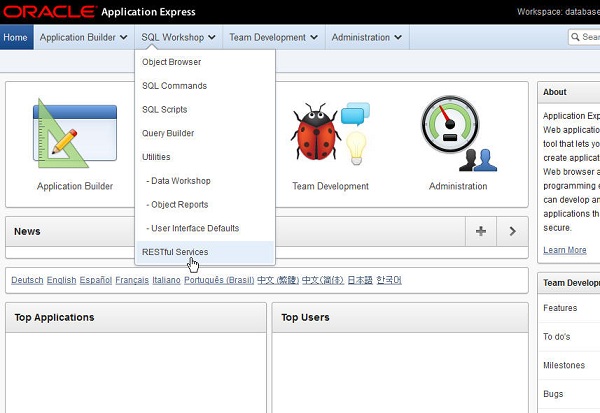Click RESTful Services menu entry

pos(205,252)
